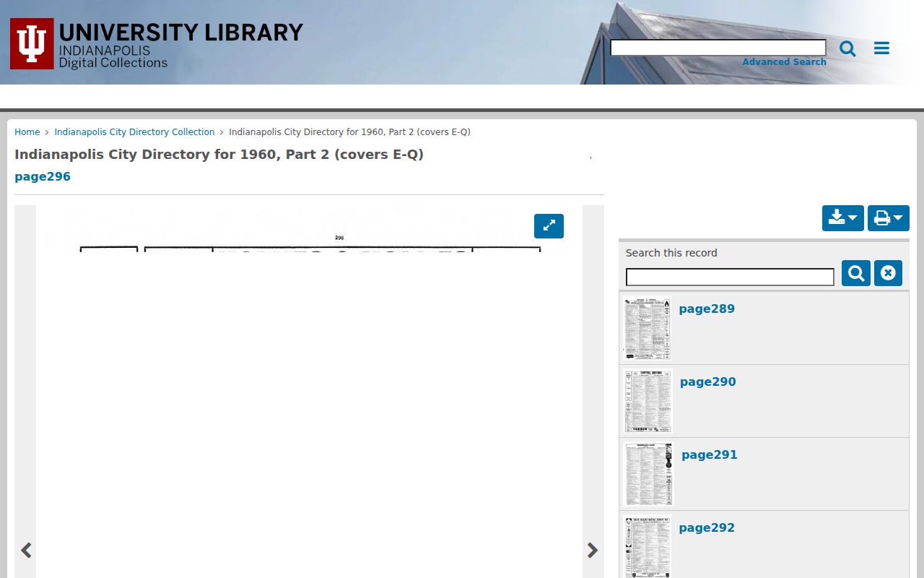Go to the previous page arrow
This screenshot has width=924, height=578.
26,551
